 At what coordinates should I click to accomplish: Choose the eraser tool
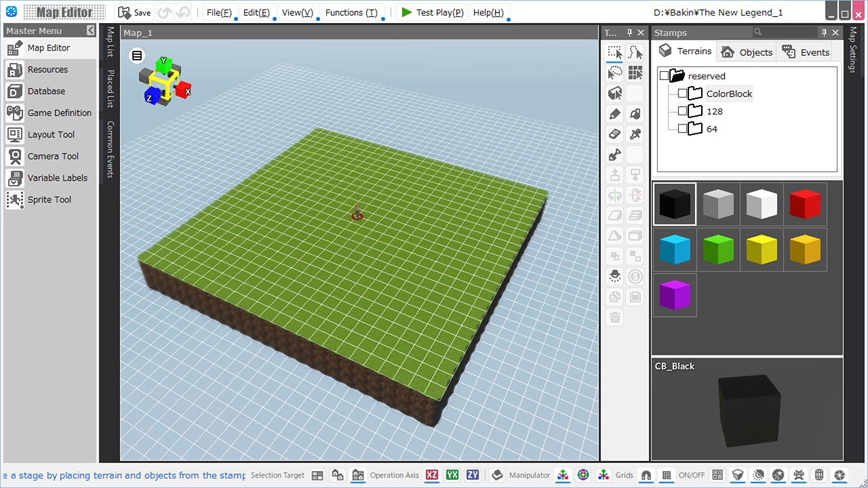click(x=614, y=134)
